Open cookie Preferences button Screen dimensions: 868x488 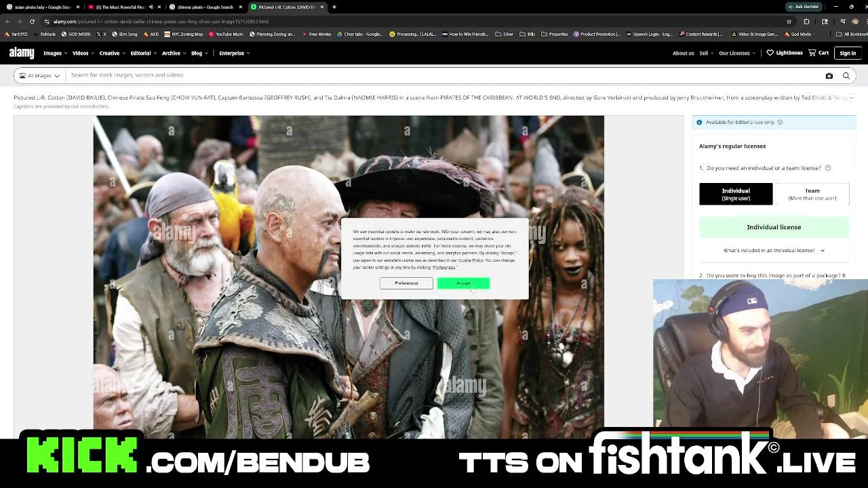(406, 283)
